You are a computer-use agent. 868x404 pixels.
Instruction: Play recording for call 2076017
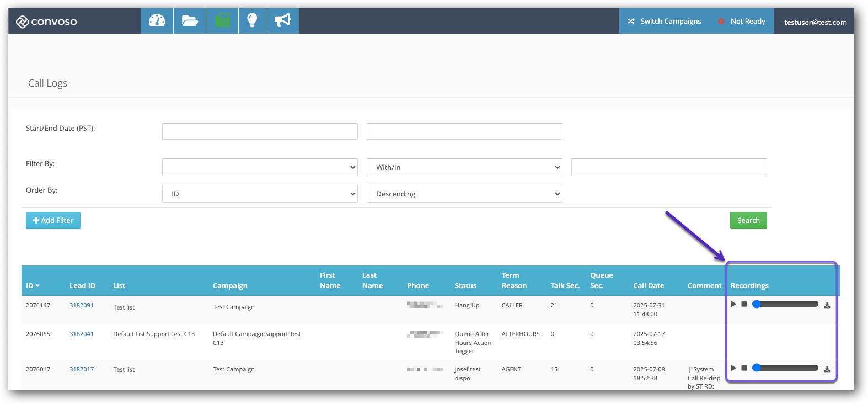[x=733, y=368]
